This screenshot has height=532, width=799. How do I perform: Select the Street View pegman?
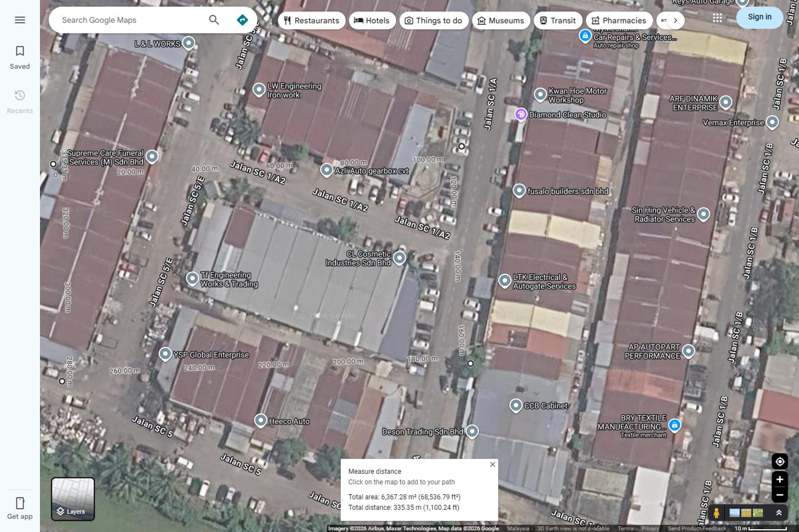click(716, 513)
